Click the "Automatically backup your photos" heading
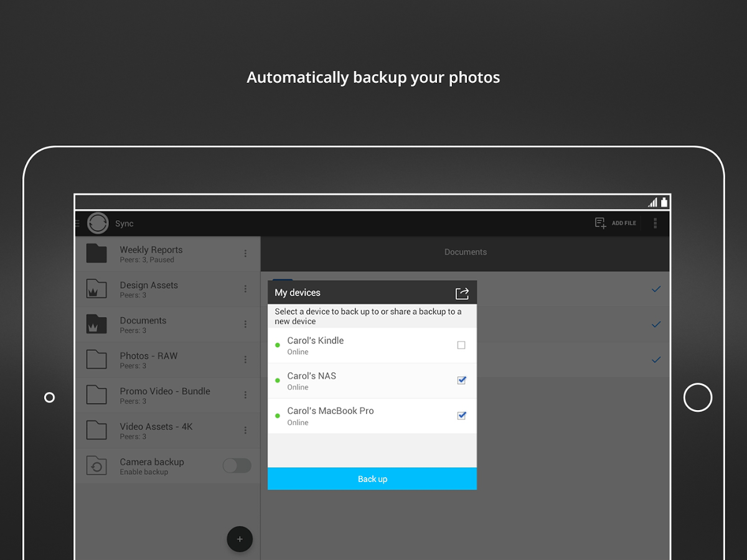 click(374, 78)
